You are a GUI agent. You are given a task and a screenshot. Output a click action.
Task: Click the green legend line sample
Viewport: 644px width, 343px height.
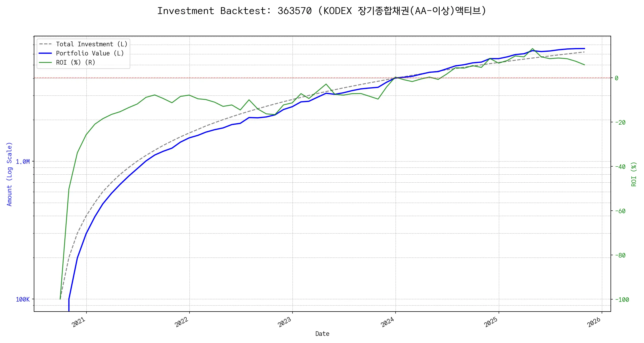tap(46, 63)
